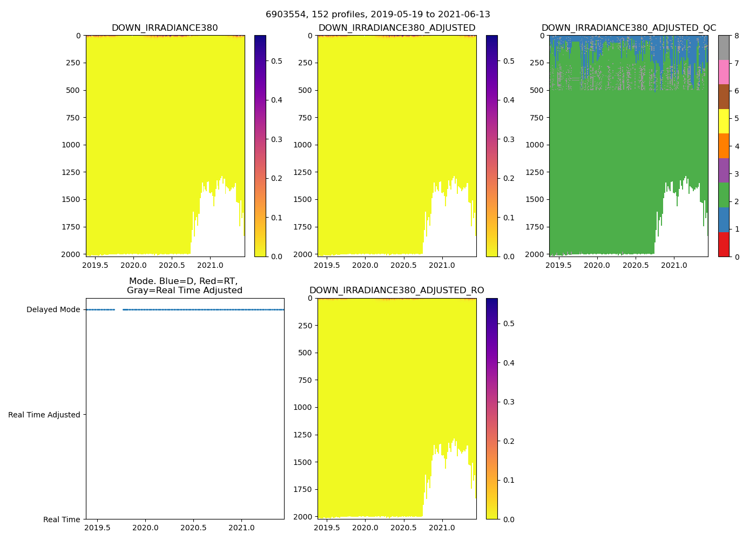Click the green segment of the QC colorbar
756x540 pixels.
click(x=724, y=195)
